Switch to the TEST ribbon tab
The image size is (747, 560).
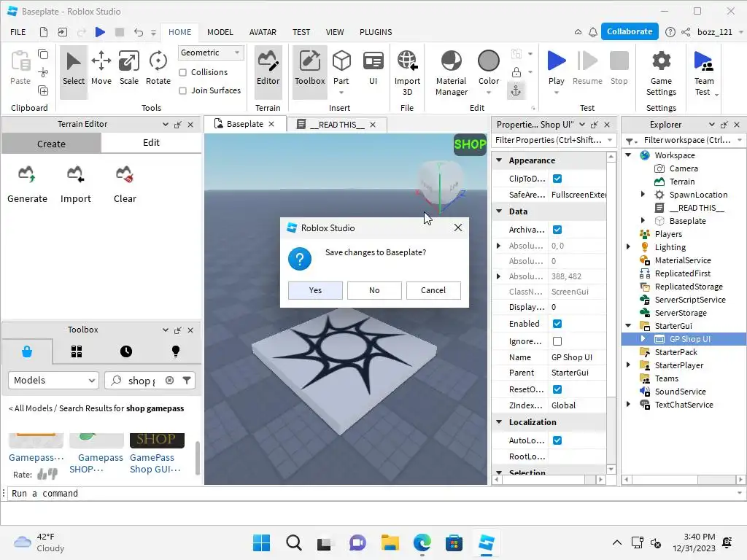(301, 32)
